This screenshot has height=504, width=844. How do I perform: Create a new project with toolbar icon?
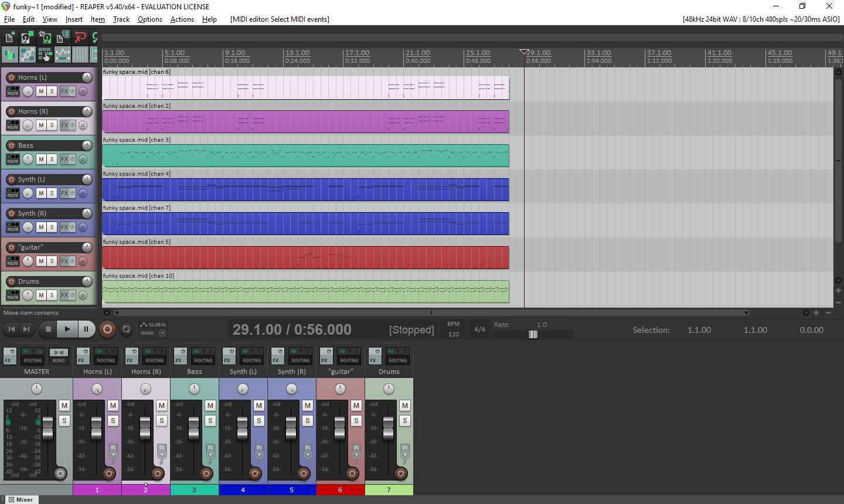[9, 38]
